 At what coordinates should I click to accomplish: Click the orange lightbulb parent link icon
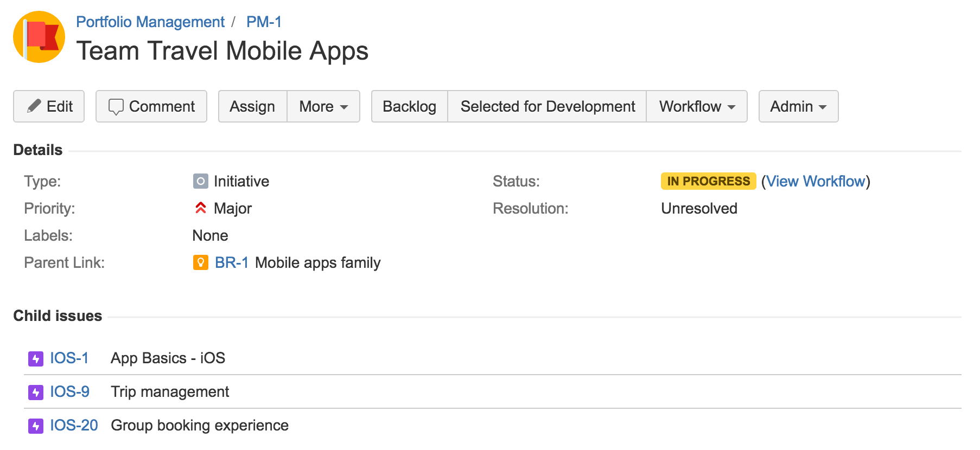tap(200, 262)
